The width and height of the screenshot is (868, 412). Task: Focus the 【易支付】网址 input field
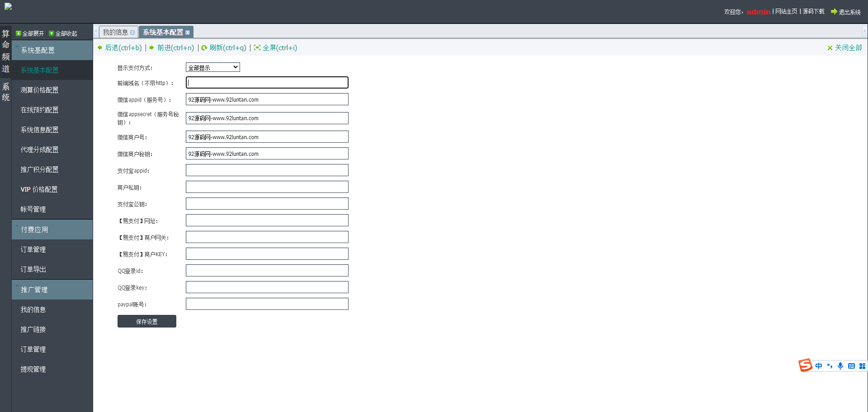[x=267, y=220]
